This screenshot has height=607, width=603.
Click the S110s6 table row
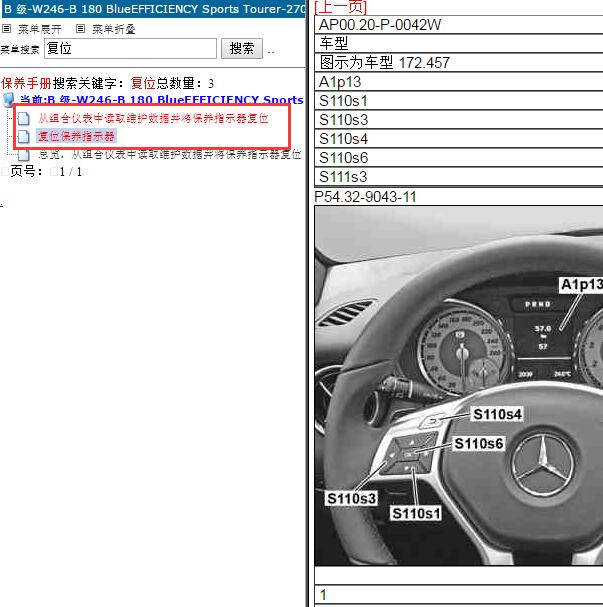click(x=459, y=157)
